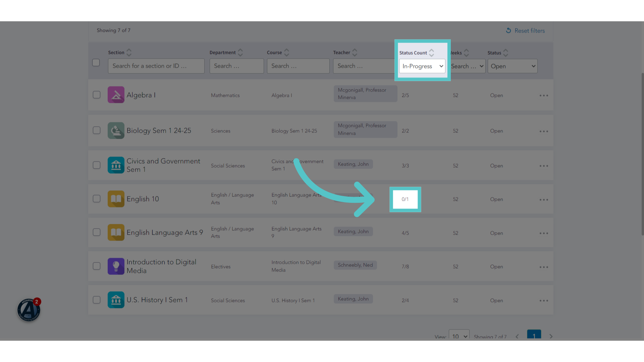Screen dimensions: 644x362
Task: Sort by the Status Count column arrows
Action: tap(431, 53)
